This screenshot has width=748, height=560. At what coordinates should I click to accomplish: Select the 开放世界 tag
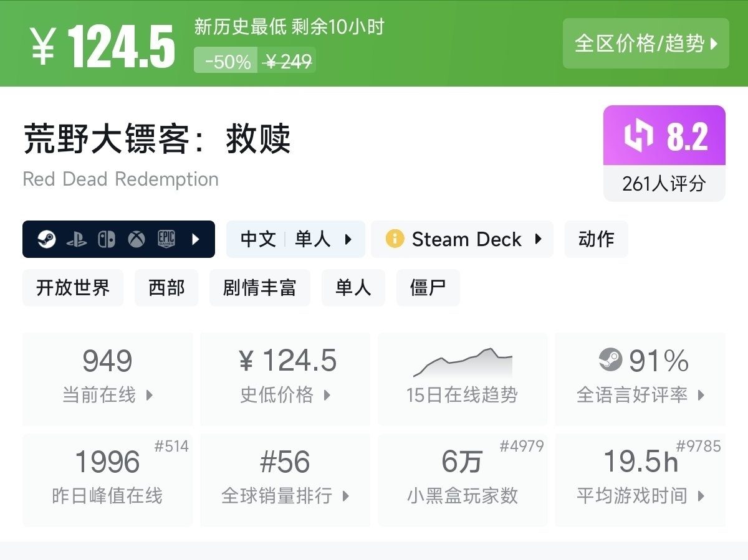click(x=73, y=288)
